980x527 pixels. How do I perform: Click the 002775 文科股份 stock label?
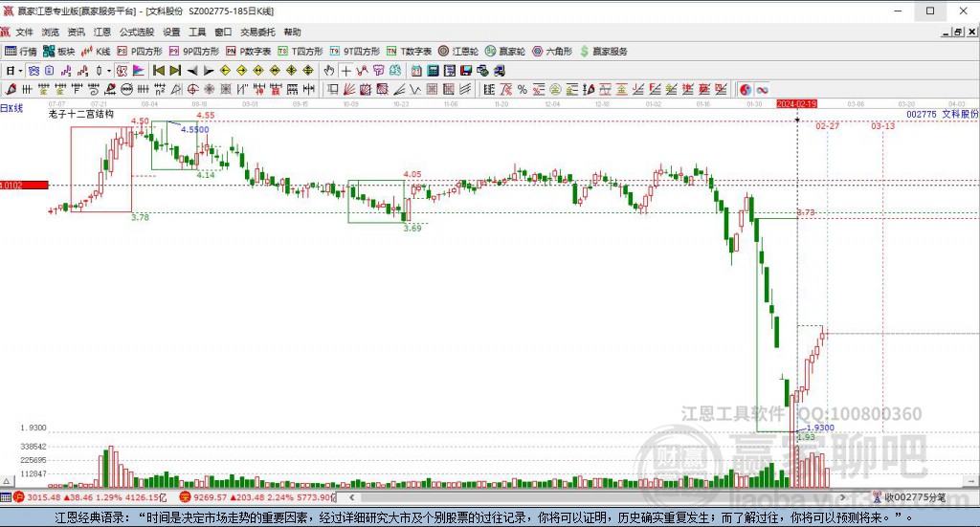pos(942,114)
